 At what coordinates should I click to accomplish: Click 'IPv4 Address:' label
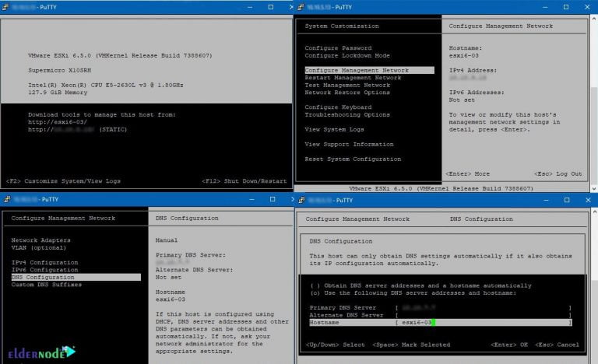coord(473,70)
